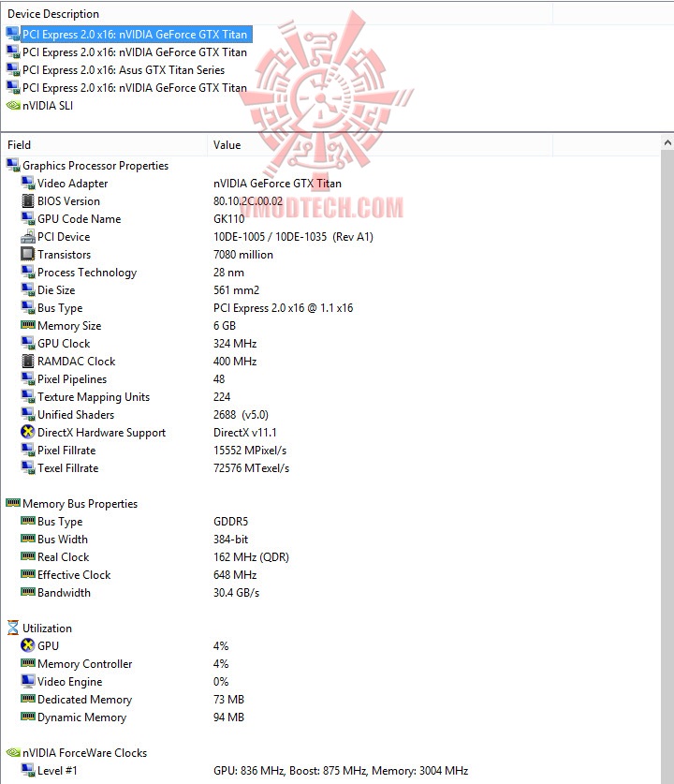The width and height of the screenshot is (674, 784).
Task: Click the PCI Device card icon
Action: [27, 236]
